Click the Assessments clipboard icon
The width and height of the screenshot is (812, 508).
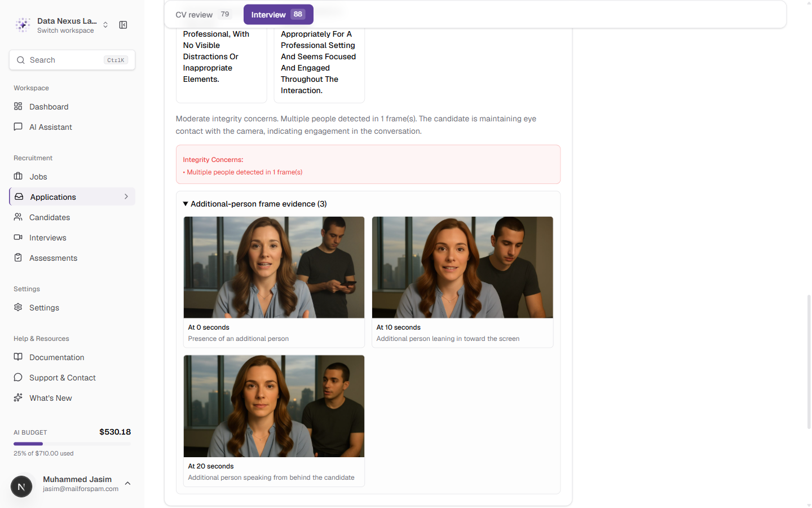(18, 257)
